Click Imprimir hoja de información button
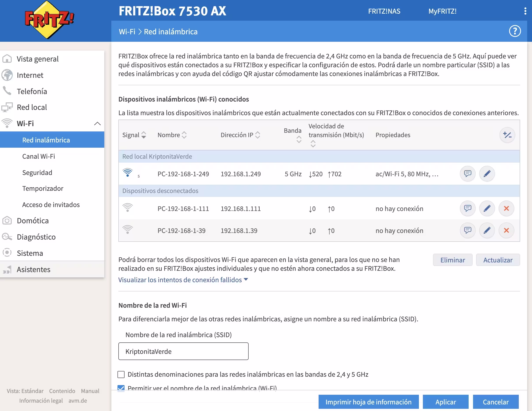 tap(369, 402)
